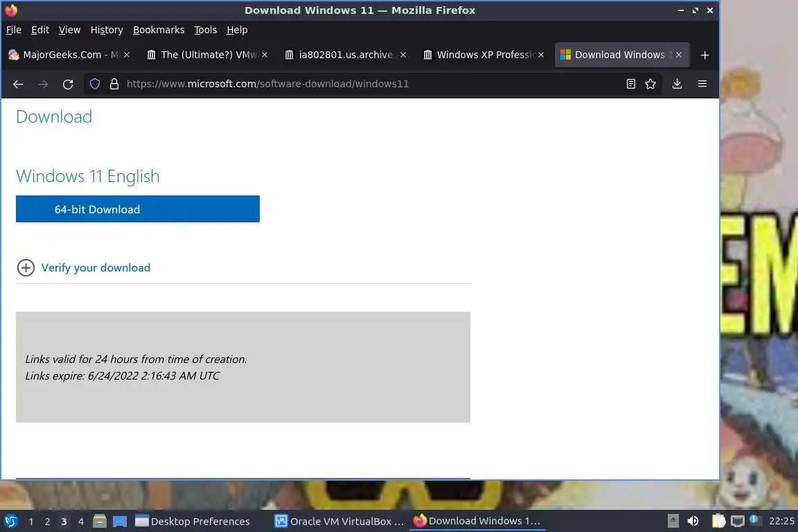Open the Edit menu

[40, 30]
